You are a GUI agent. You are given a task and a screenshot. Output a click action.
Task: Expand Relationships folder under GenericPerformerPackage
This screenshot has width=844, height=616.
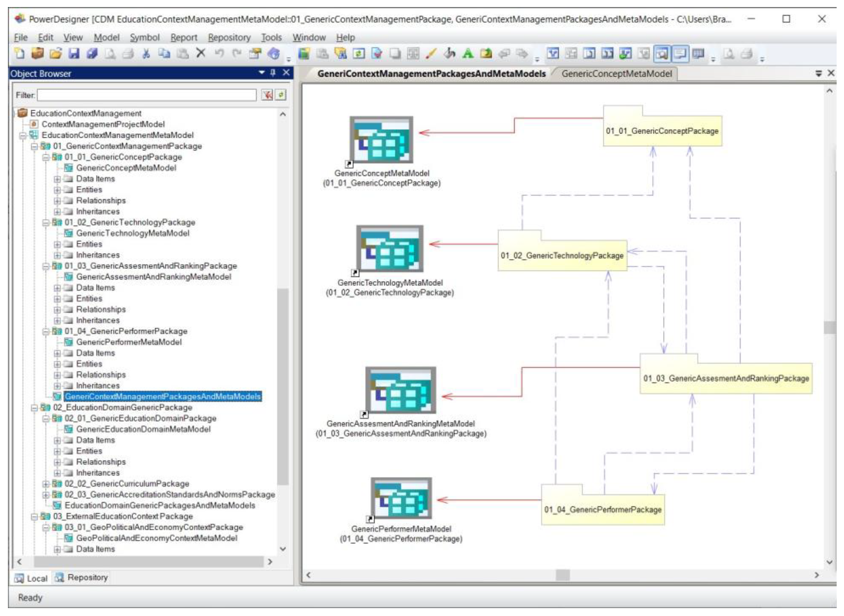click(57, 375)
